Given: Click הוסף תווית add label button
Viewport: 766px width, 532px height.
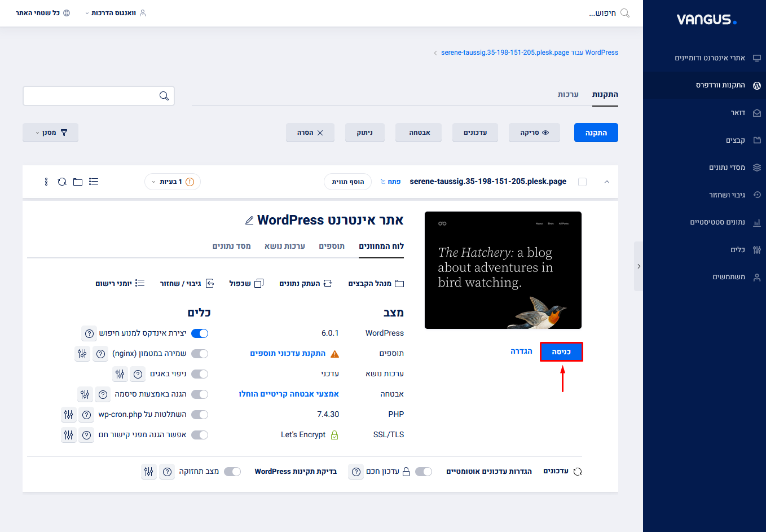Looking at the screenshot, I should pyautogui.click(x=347, y=182).
